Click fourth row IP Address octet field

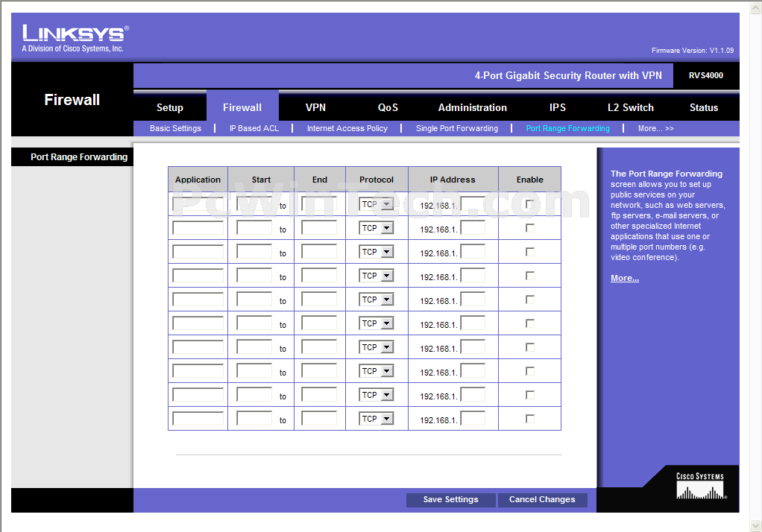pos(473,276)
